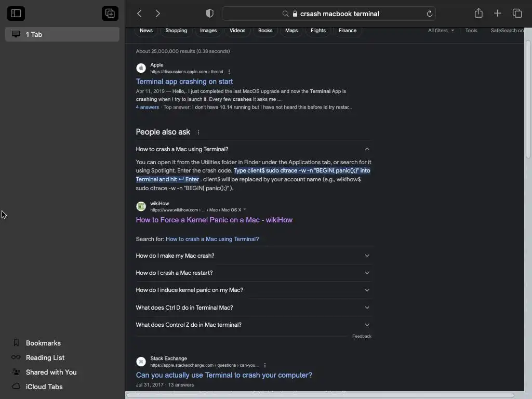Viewport: 532px width, 399px height.
Task: Click the padlock icon in the address bar
Action: pos(295,14)
